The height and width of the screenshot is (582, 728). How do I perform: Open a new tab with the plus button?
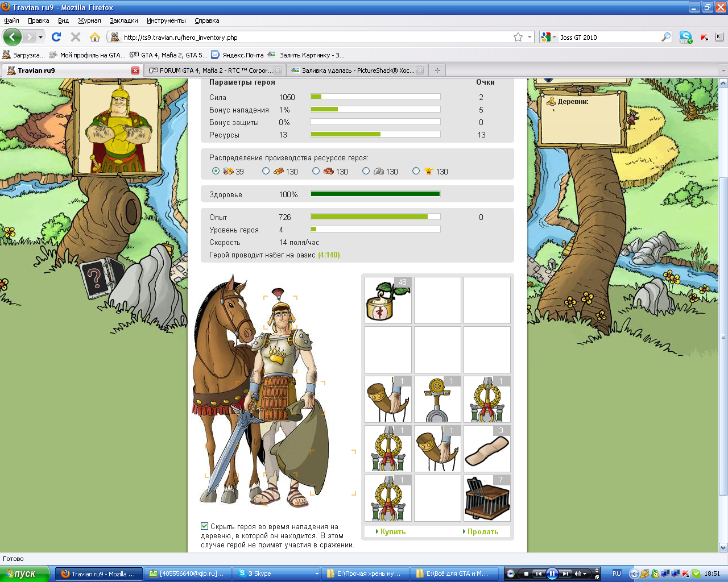pyautogui.click(x=437, y=70)
